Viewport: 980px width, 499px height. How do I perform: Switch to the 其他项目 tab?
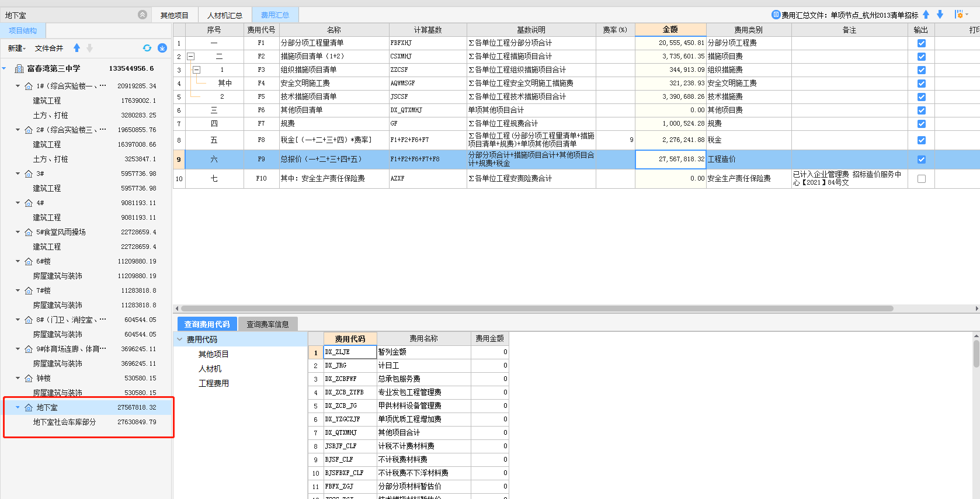[175, 15]
